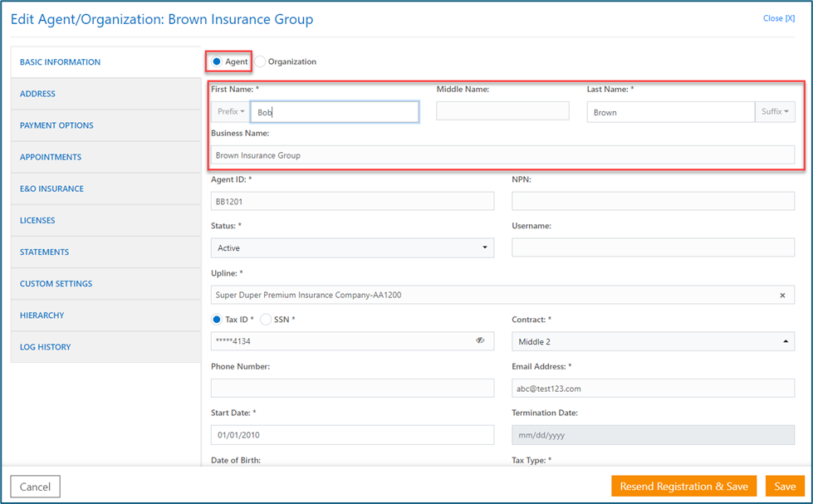Screen dimensions: 813x504
Task: Click the Start Date field
Action: point(353,435)
